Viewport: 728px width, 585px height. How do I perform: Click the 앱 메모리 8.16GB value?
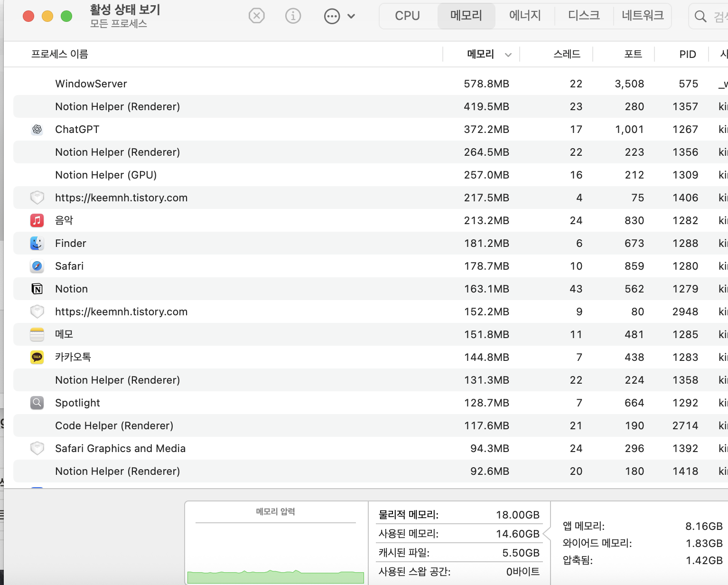click(704, 526)
